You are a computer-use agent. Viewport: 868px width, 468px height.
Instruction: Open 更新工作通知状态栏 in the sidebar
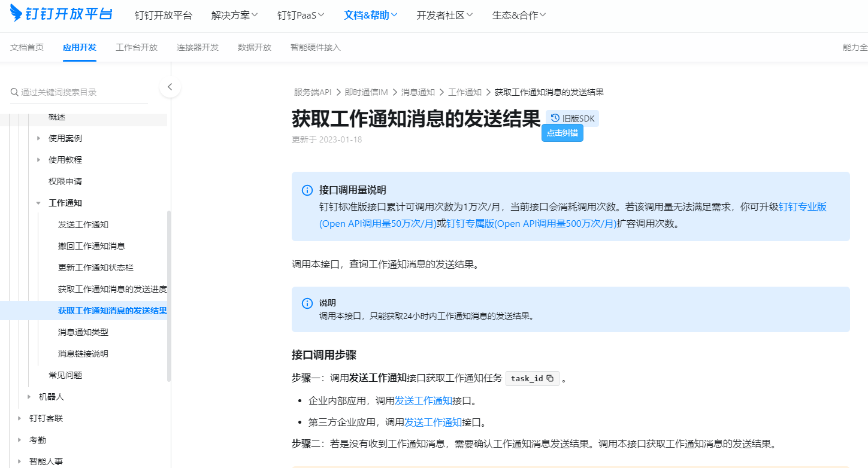click(96, 268)
